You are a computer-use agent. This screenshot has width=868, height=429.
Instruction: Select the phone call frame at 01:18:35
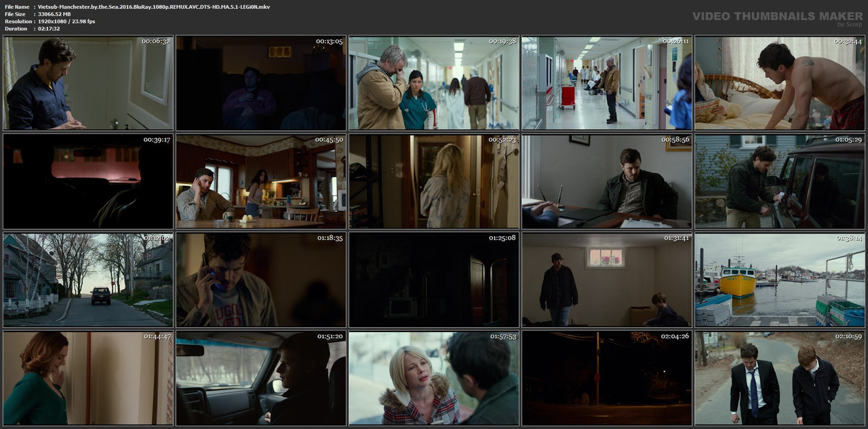click(261, 280)
